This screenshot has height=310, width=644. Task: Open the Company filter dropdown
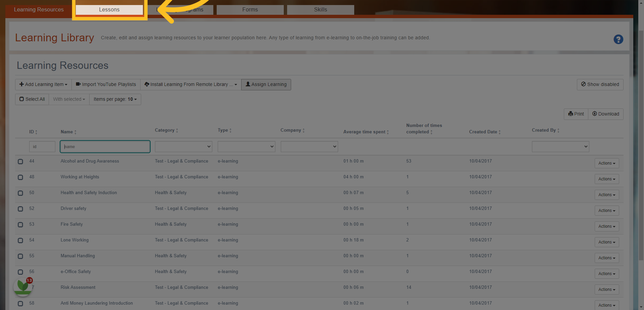309,146
